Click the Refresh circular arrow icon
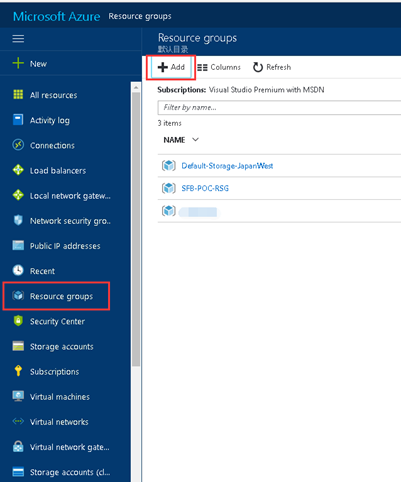The image size is (401, 482). (x=258, y=67)
